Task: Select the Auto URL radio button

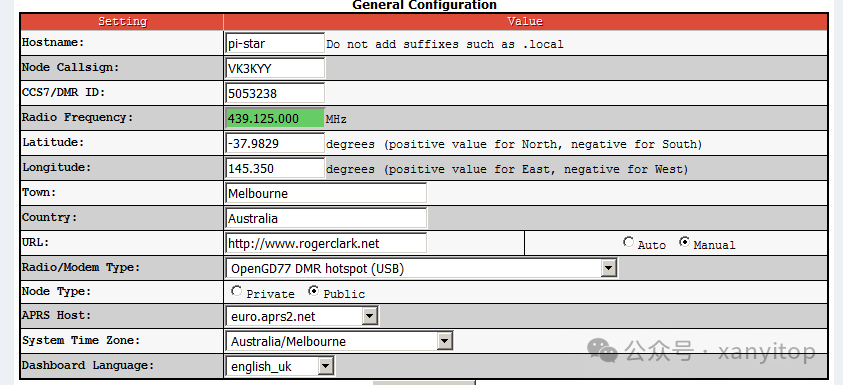Action: click(x=628, y=243)
